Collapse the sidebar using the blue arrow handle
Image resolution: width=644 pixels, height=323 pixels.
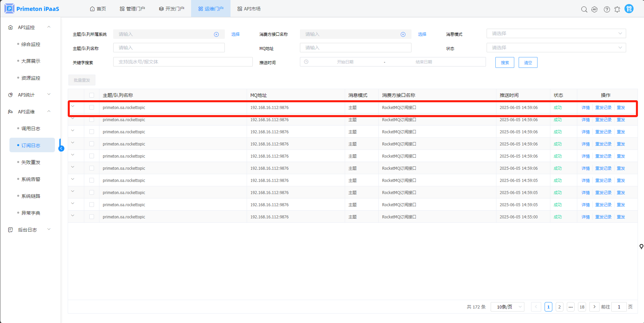pyautogui.click(x=61, y=149)
